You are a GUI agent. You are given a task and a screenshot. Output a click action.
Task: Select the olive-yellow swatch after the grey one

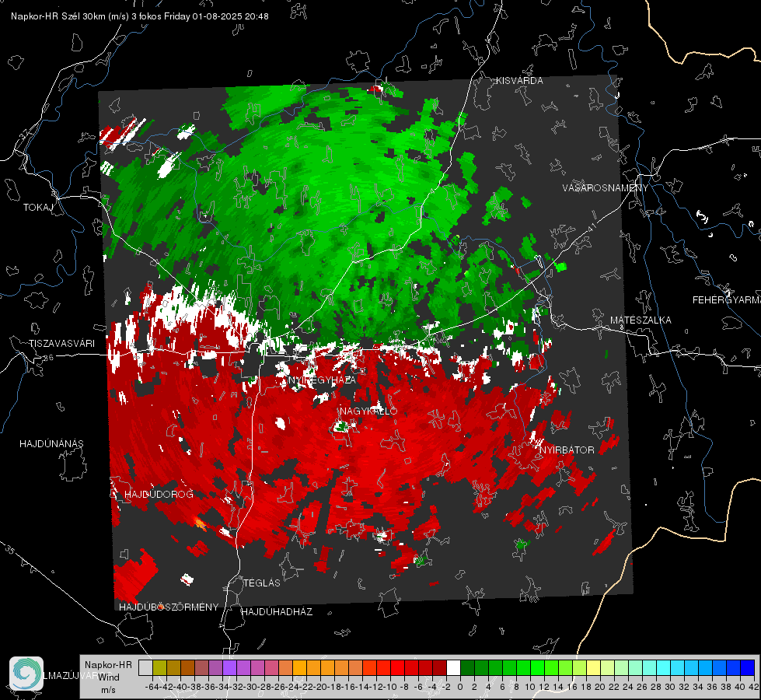(159, 667)
